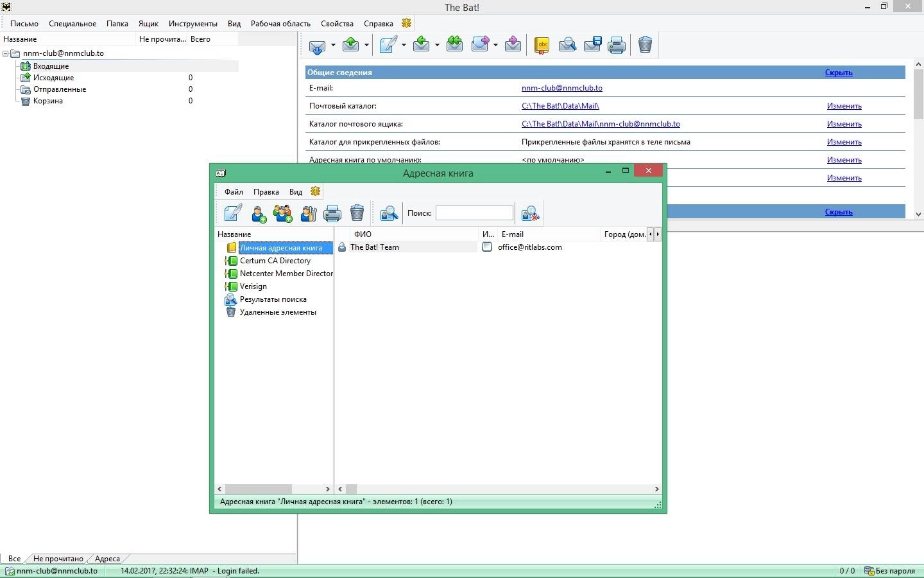Image resolution: width=924 pixels, height=578 pixels.
Task: Open the Специальное menu
Action: tap(73, 24)
